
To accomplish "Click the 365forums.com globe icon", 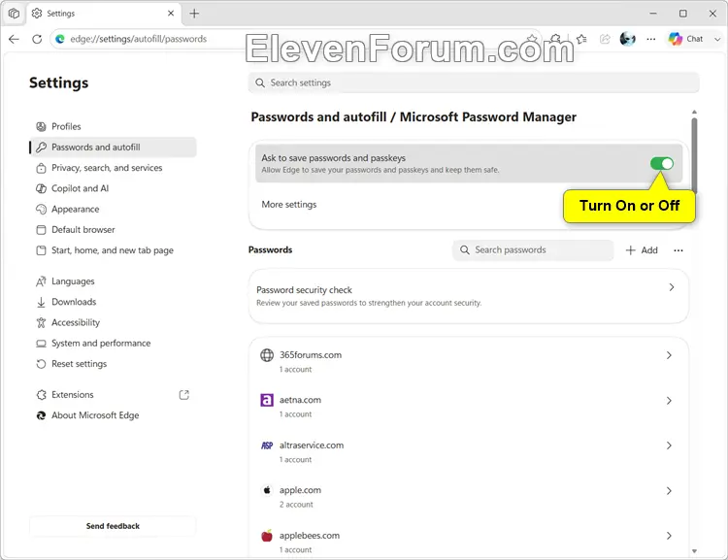I will [267, 355].
